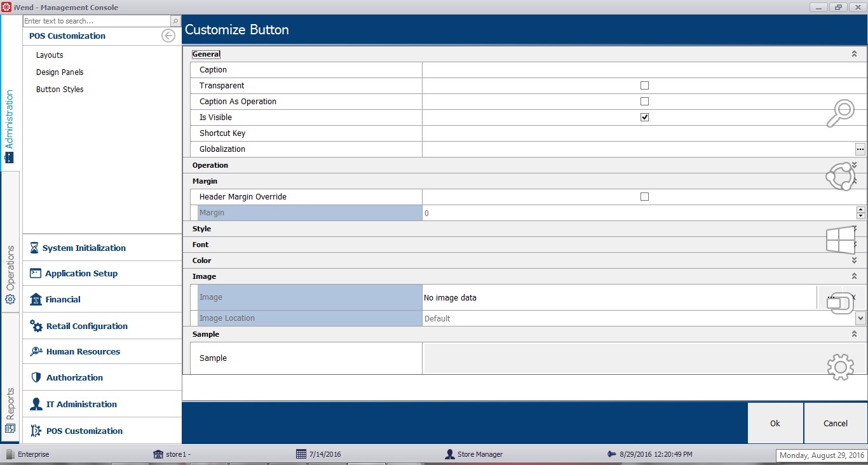Click the Caption input field
The height and width of the screenshot is (465, 868).
[642, 70]
